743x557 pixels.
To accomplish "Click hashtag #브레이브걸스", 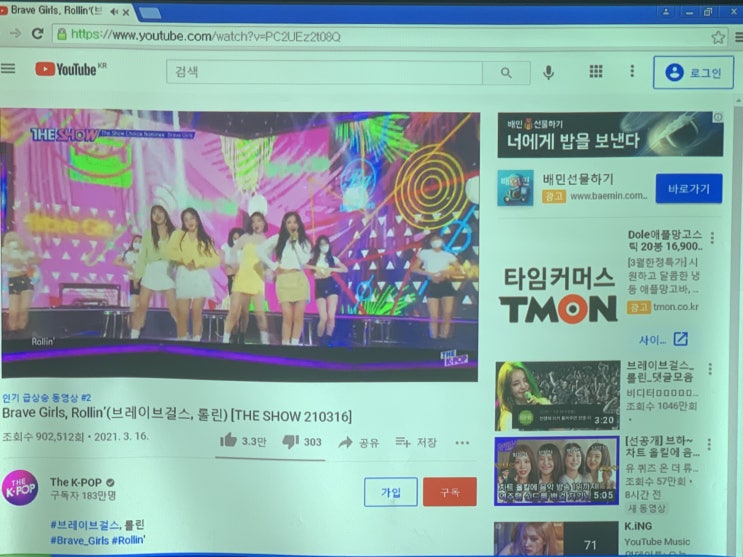I will click(x=85, y=525).
